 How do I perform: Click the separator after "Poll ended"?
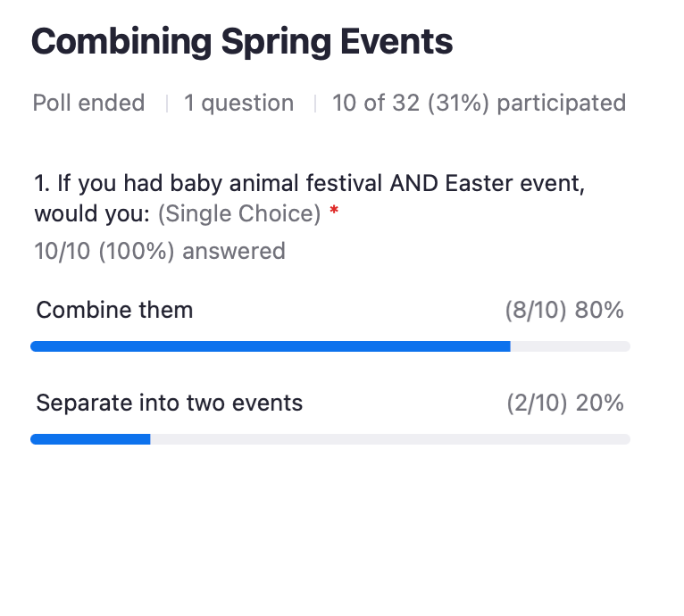[x=166, y=104]
